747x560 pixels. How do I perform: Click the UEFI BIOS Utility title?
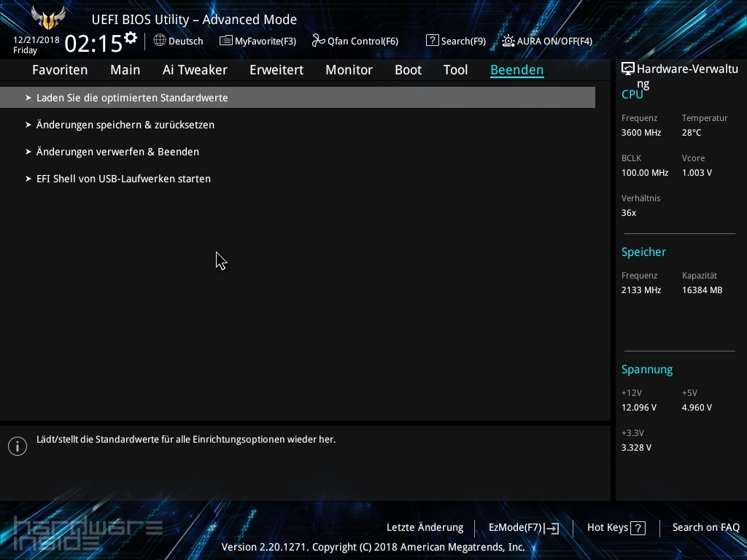tap(194, 20)
